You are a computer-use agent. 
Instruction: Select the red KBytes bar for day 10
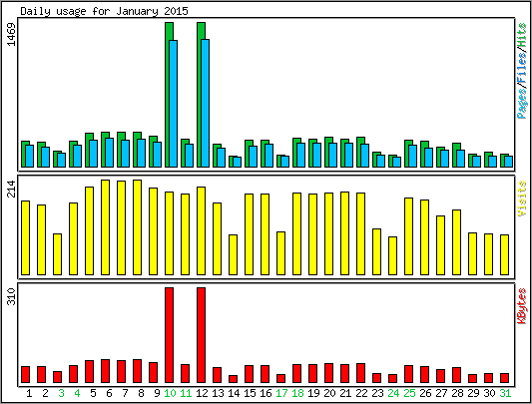(x=169, y=335)
